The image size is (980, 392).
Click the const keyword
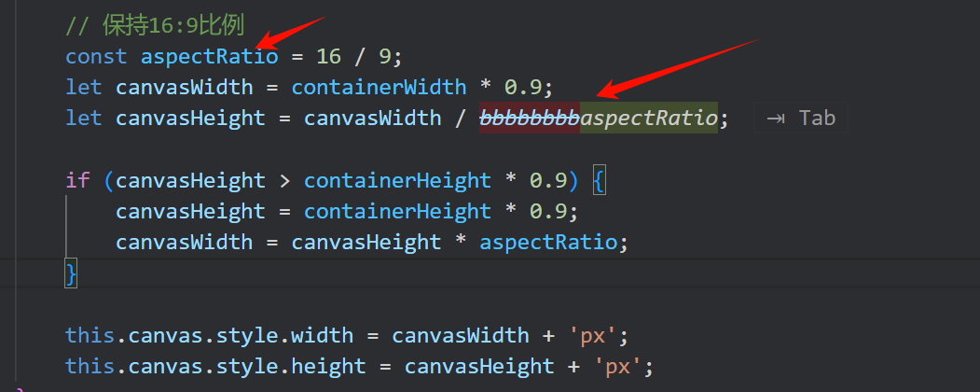pos(96,56)
